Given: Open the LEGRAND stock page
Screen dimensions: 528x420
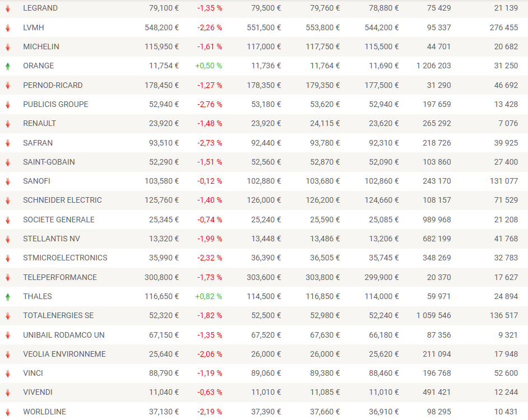Looking at the screenshot, I should click(40, 8).
